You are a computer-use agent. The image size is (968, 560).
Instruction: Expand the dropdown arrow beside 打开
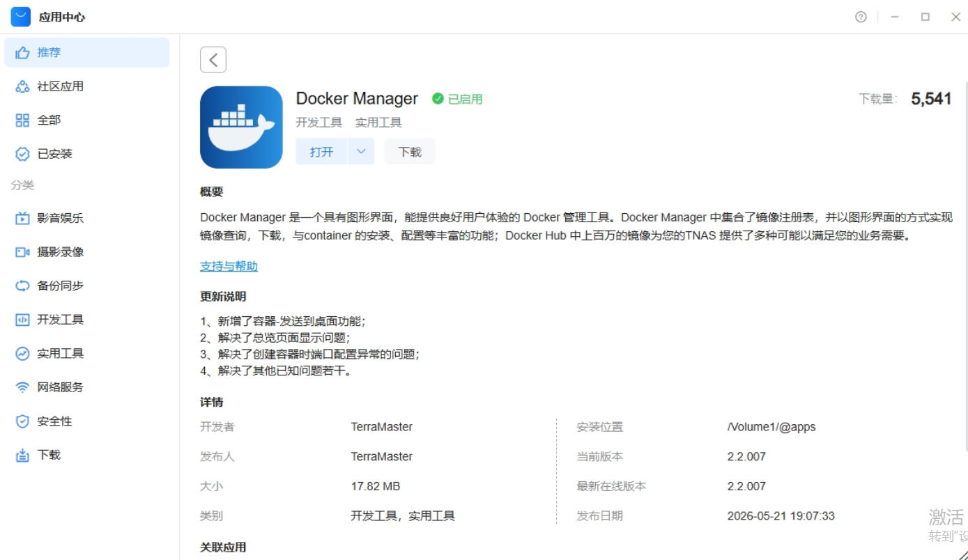click(x=360, y=151)
